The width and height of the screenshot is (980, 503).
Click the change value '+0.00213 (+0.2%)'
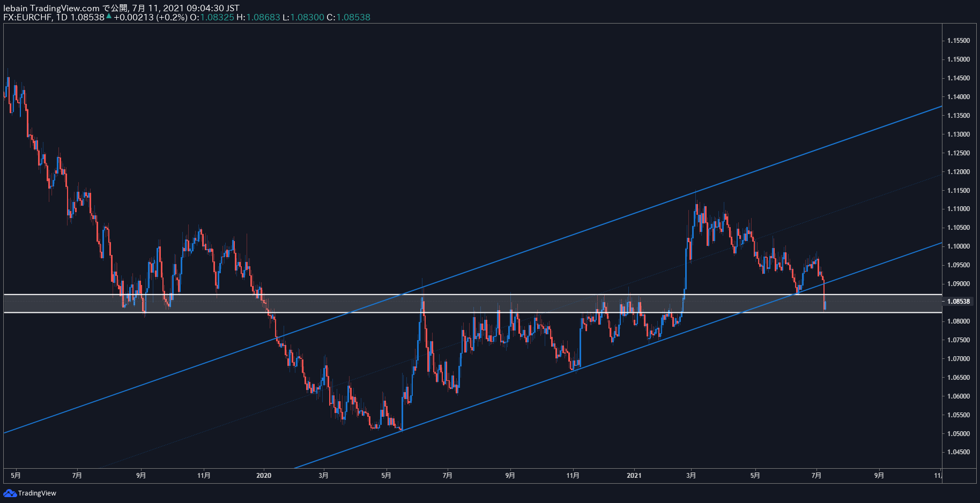(151, 17)
